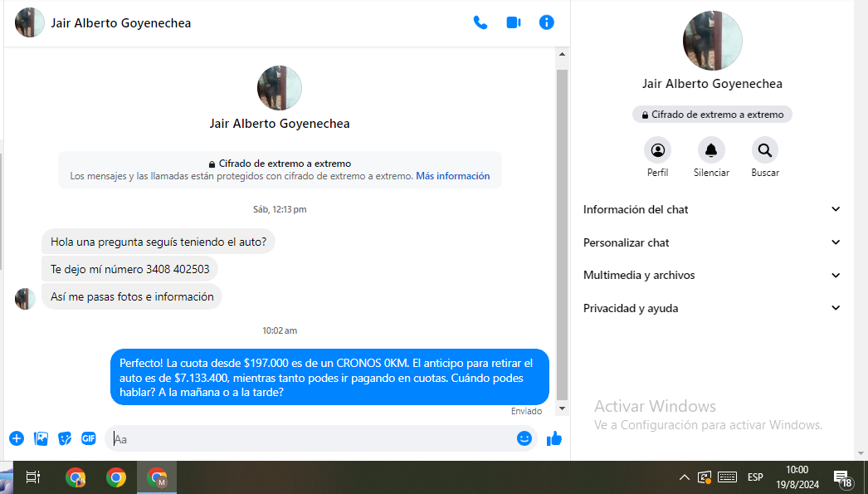Open the GIF picker

tap(88, 438)
